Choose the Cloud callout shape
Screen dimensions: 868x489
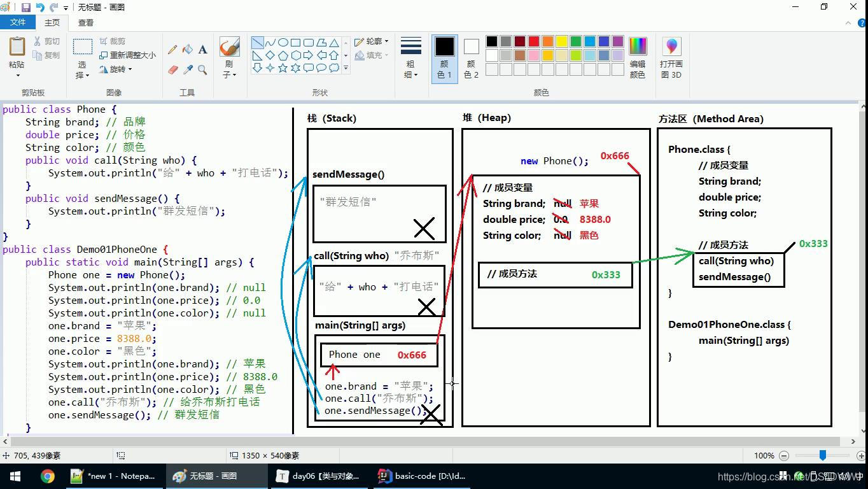(333, 68)
